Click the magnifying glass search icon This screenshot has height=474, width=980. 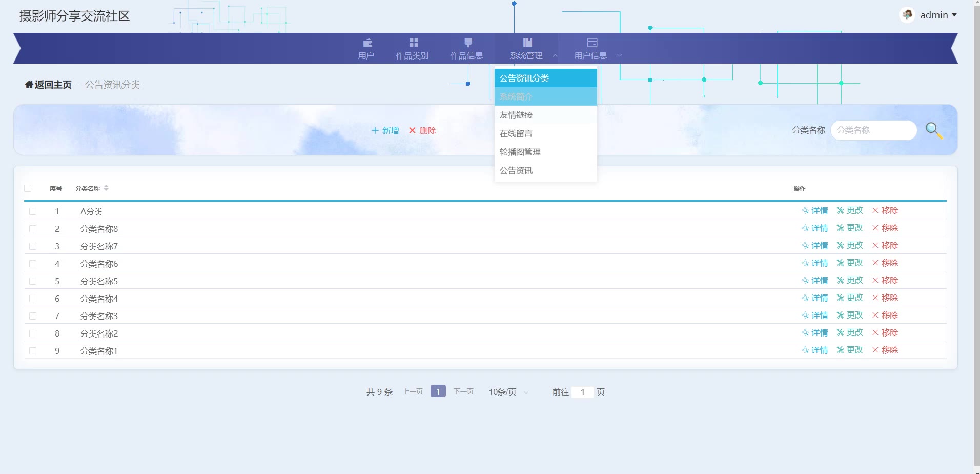click(933, 130)
